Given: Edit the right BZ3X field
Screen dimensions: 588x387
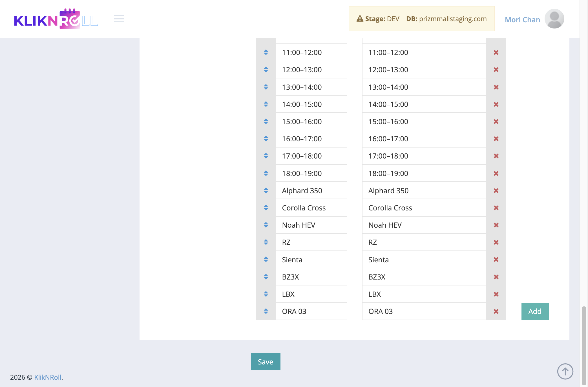Looking at the screenshot, I should tap(424, 277).
